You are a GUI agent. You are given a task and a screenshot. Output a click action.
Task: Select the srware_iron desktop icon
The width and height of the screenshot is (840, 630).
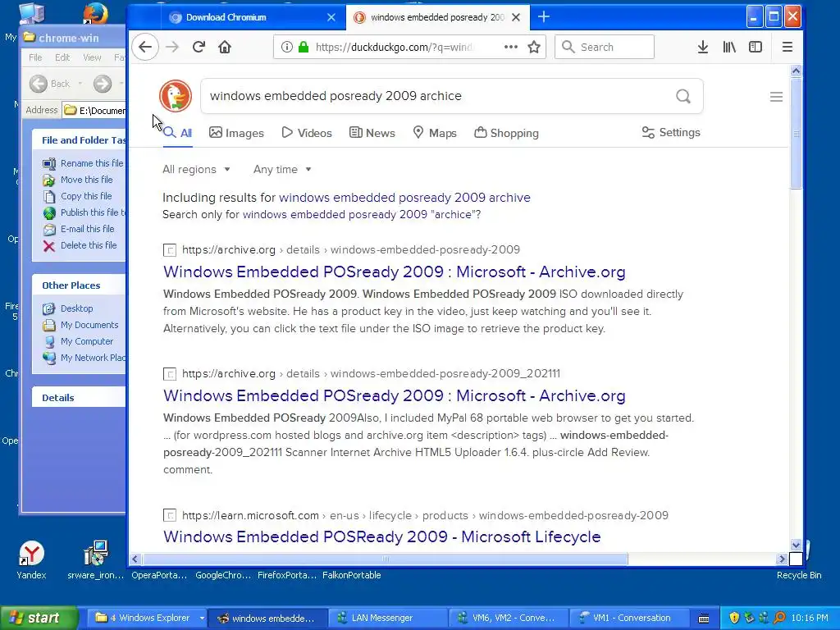(96, 559)
